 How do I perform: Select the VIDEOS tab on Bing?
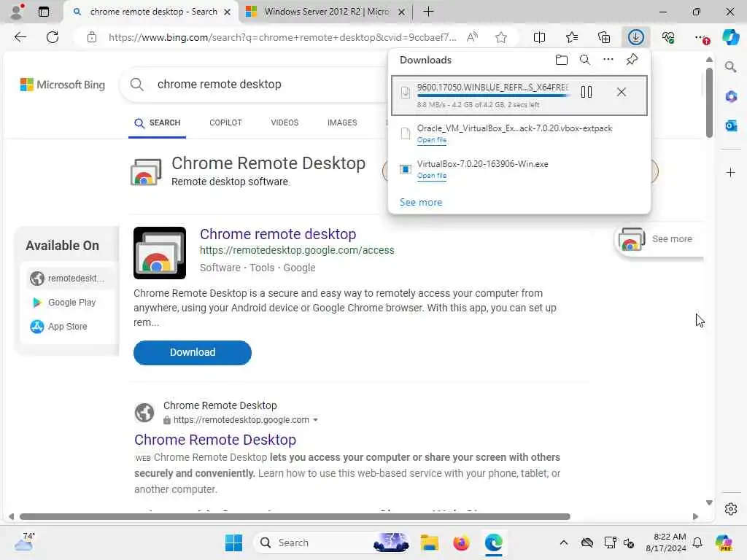tap(285, 122)
